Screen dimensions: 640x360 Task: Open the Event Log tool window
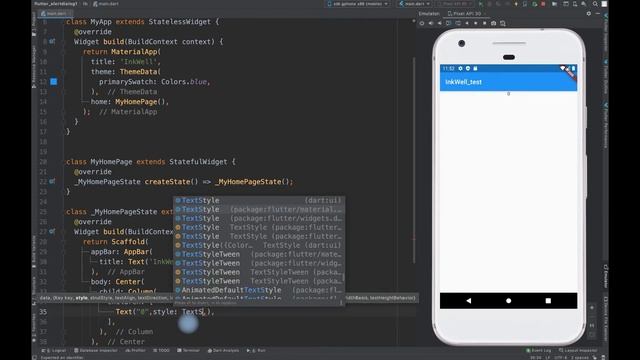point(539,350)
